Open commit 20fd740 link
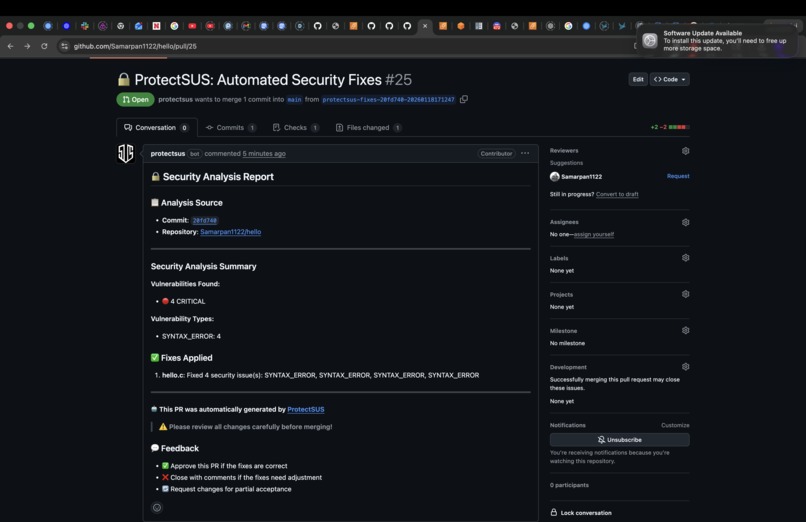806x522 pixels. tap(205, 220)
